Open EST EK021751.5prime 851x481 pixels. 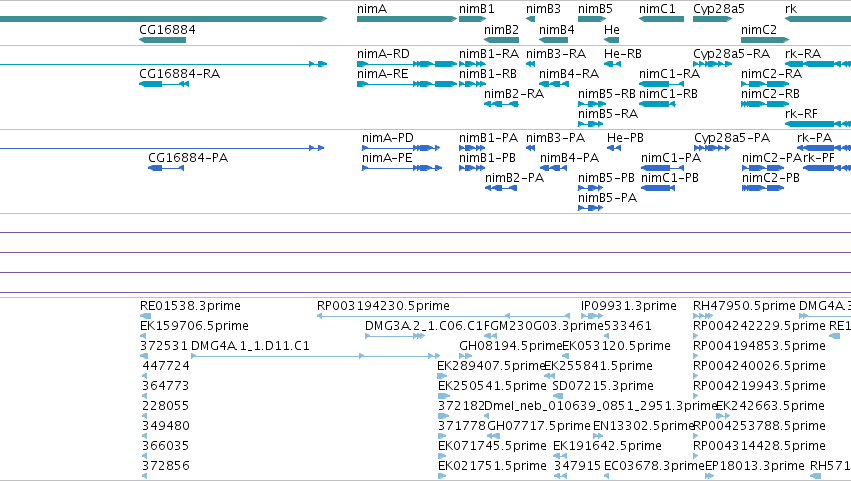(492, 466)
